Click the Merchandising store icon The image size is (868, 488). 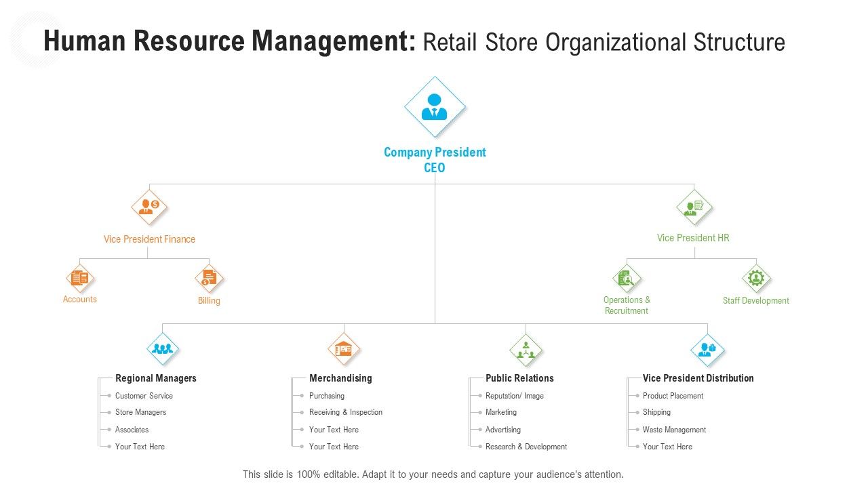344,350
